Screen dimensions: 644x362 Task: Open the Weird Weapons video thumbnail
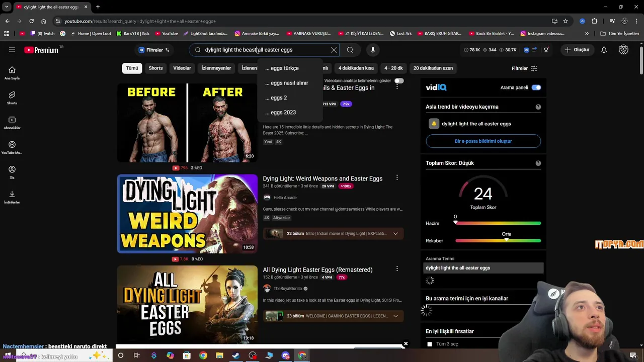coord(187,214)
